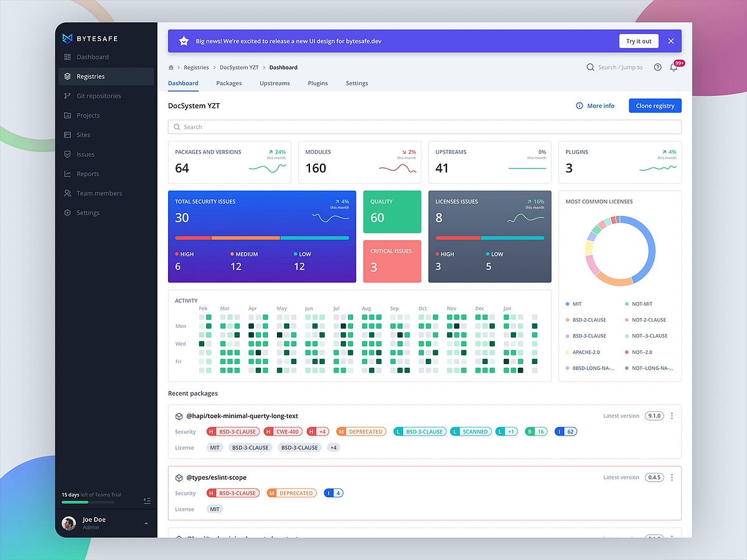
Task: Open Git repositories via its branch icon
Action: click(68, 96)
